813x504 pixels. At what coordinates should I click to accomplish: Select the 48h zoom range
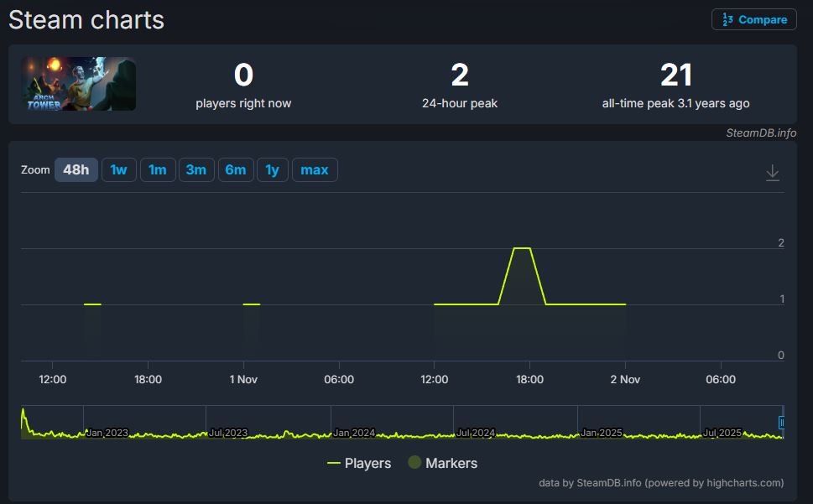tap(76, 170)
